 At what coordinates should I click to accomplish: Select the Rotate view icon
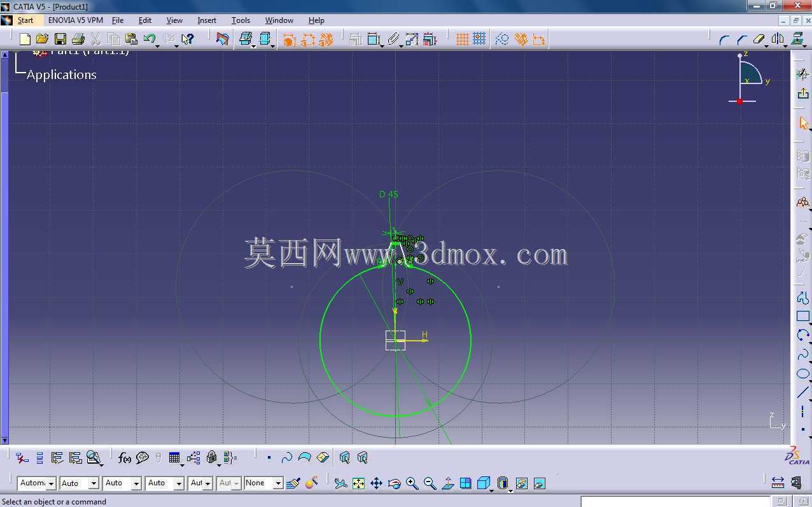click(394, 483)
